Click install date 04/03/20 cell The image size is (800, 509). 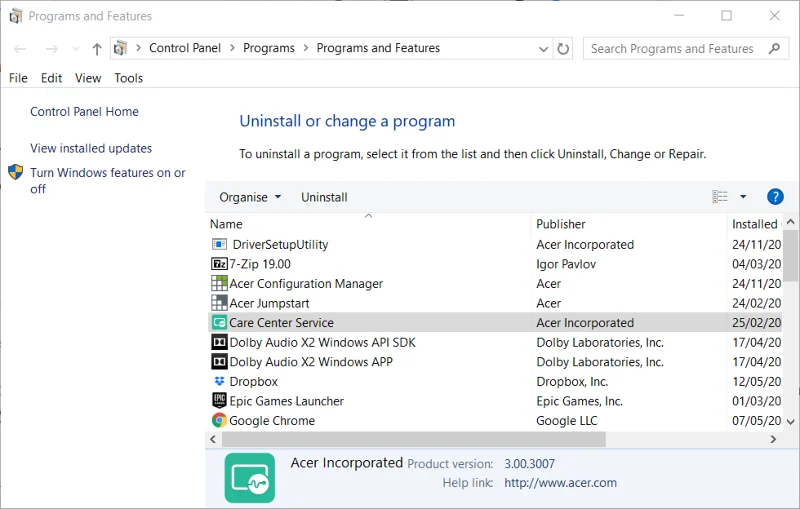pyautogui.click(x=756, y=264)
